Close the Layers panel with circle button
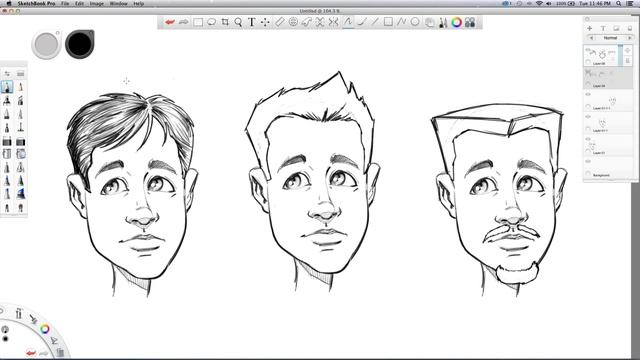640x360 pixels. click(x=587, y=19)
